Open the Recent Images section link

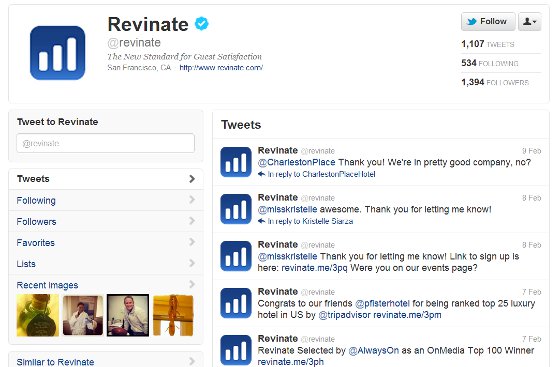(47, 285)
